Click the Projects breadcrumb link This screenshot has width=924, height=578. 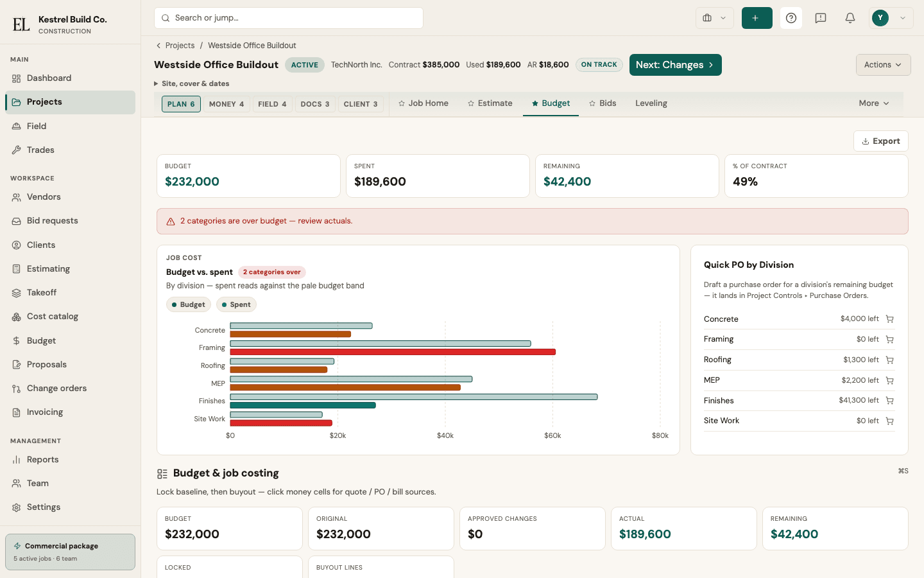click(180, 46)
